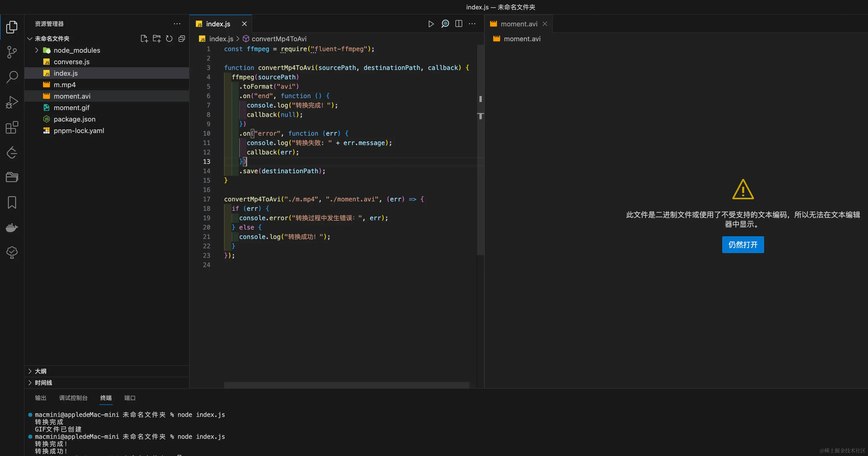Click the .toFormat("avi") code line
This screenshot has height=456, width=868.
click(x=269, y=86)
